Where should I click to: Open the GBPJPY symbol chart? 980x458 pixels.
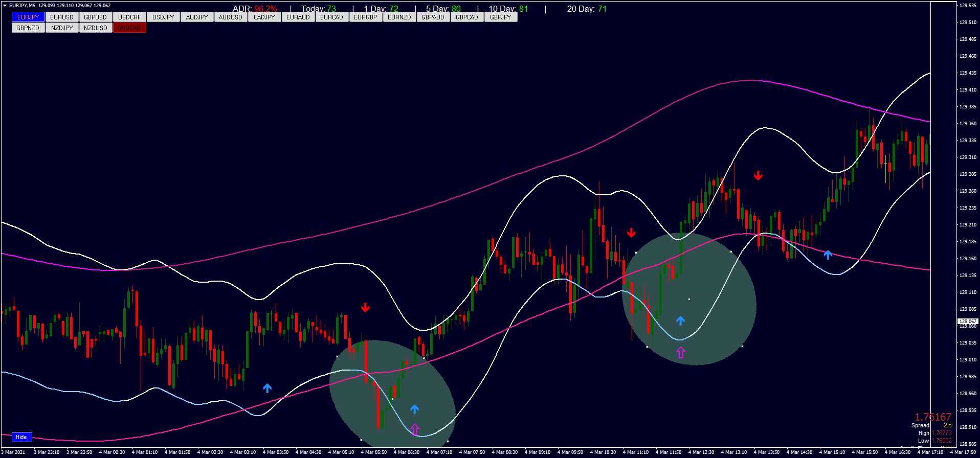pyautogui.click(x=500, y=17)
